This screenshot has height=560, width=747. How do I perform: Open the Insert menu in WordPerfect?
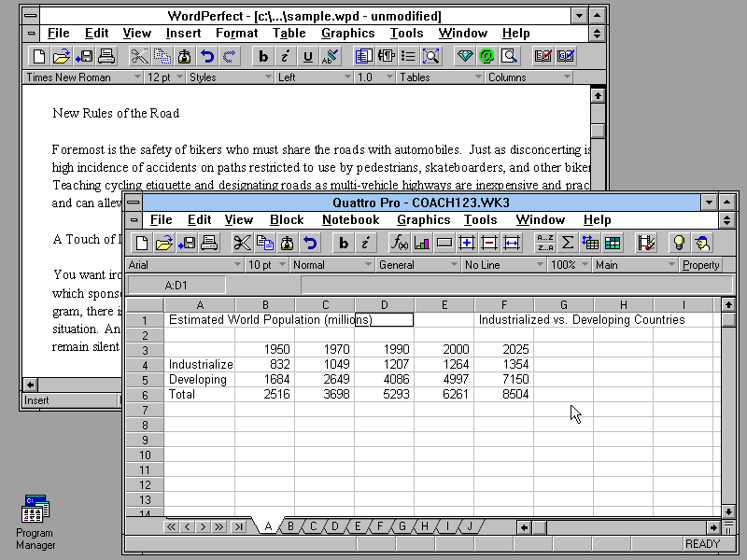tap(183, 34)
